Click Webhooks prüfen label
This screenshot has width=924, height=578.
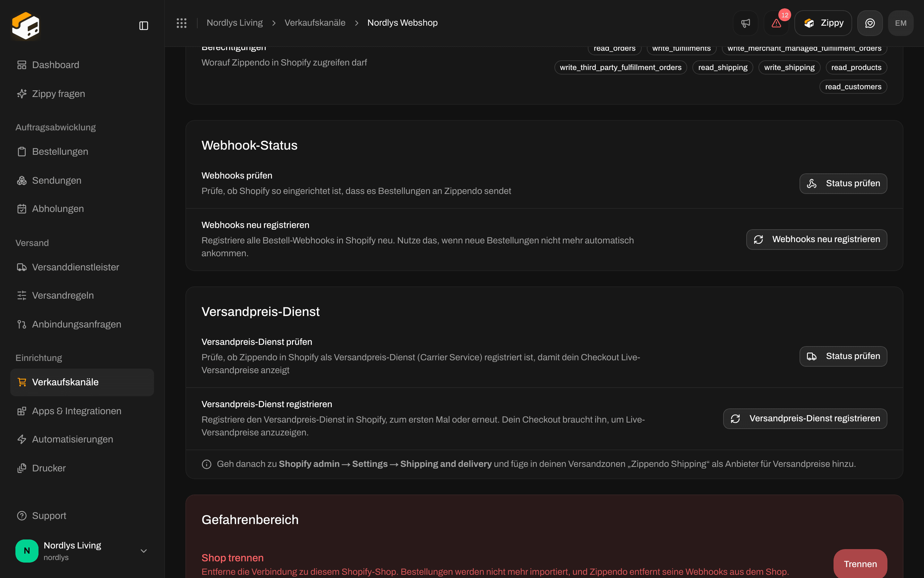tap(237, 175)
